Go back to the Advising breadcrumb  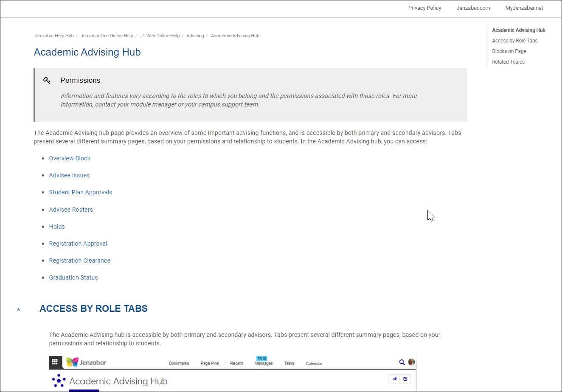click(x=195, y=36)
